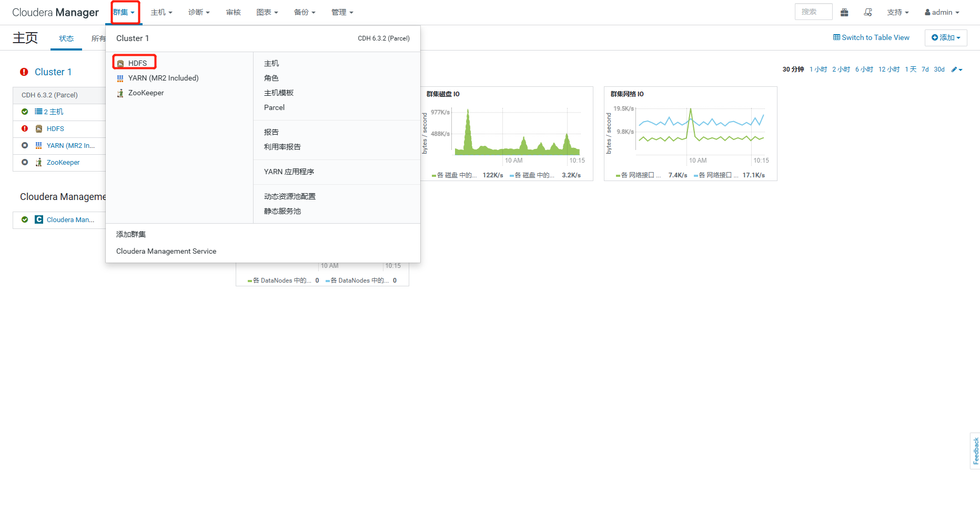Expand the 支持 dropdown
The width and height of the screenshot is (980, 510).
898,13
